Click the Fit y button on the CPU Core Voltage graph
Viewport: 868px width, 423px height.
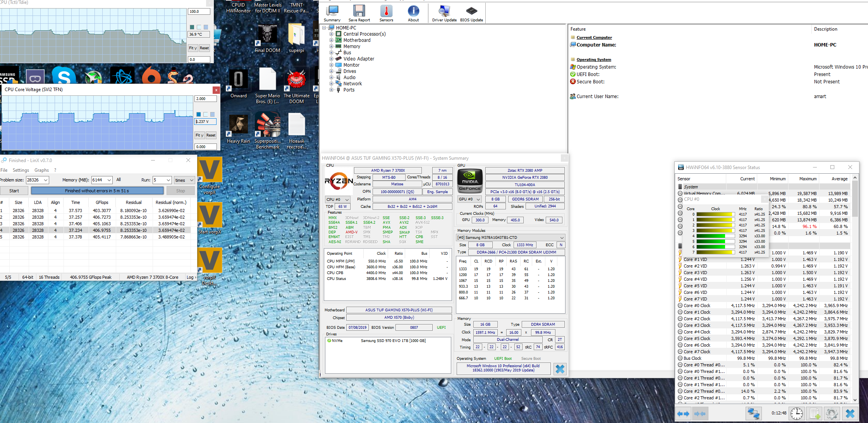(199, 135)
